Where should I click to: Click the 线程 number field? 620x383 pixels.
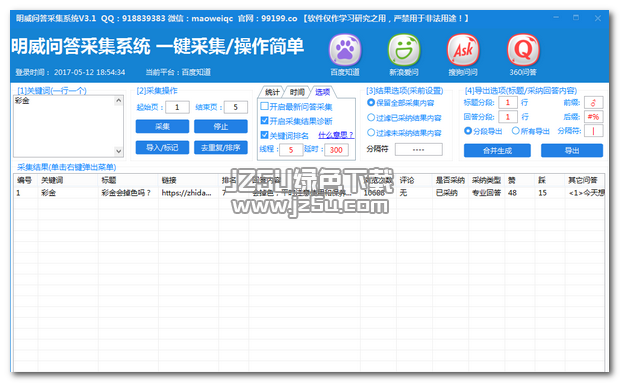[291, 150]
